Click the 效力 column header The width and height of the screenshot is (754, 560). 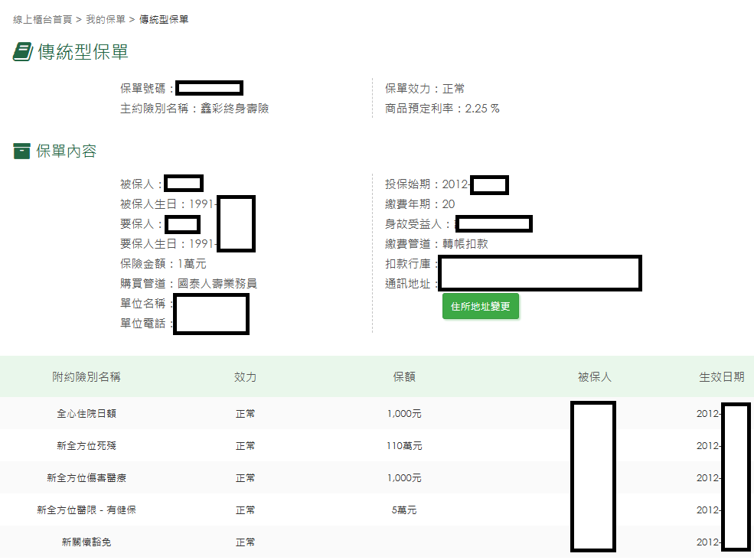[245, 377]
